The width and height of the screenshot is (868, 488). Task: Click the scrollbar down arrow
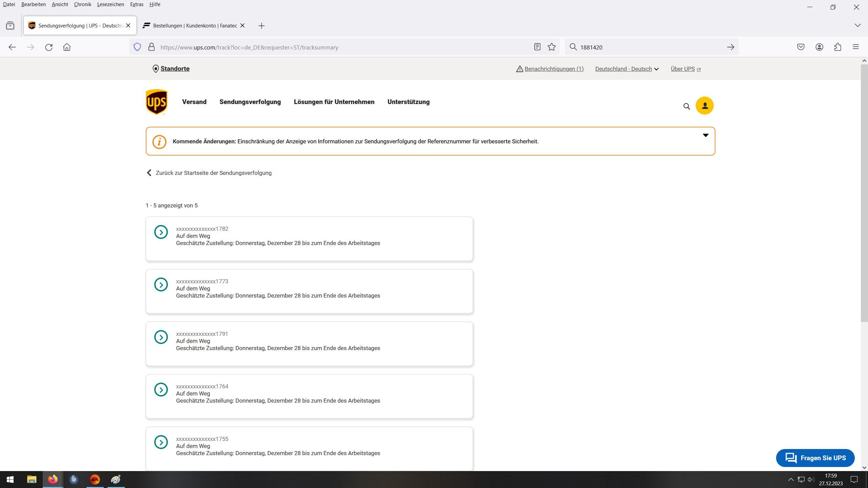pos(864,467)
